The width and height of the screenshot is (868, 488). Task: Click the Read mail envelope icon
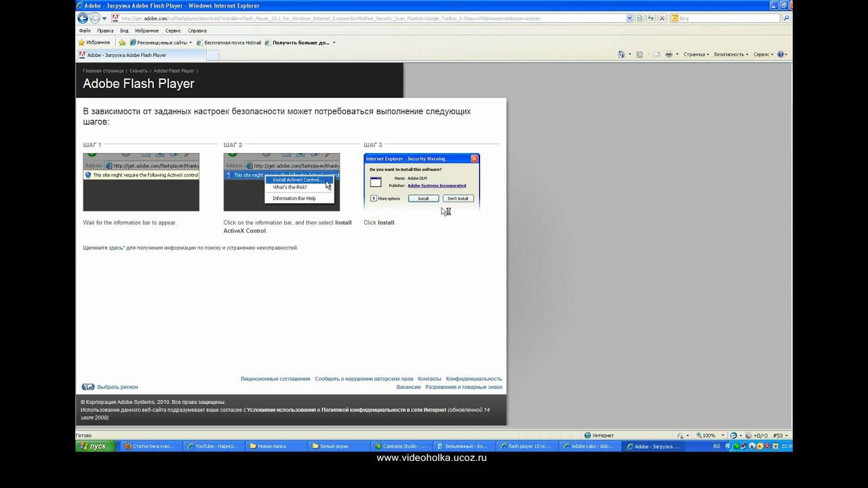656,54
